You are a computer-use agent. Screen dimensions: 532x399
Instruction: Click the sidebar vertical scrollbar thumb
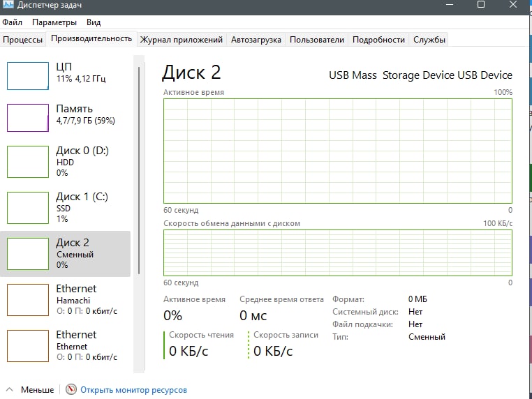pos(139,170)
